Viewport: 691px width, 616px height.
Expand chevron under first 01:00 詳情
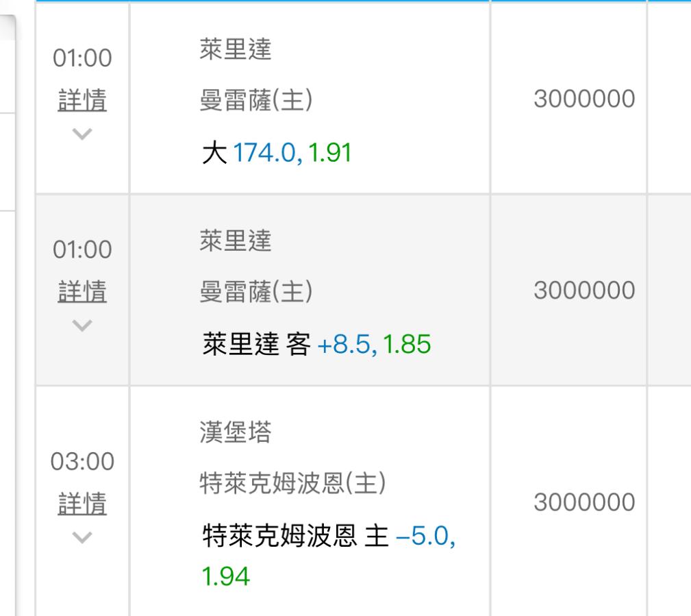pyautogui.click(x=82, y=134)
